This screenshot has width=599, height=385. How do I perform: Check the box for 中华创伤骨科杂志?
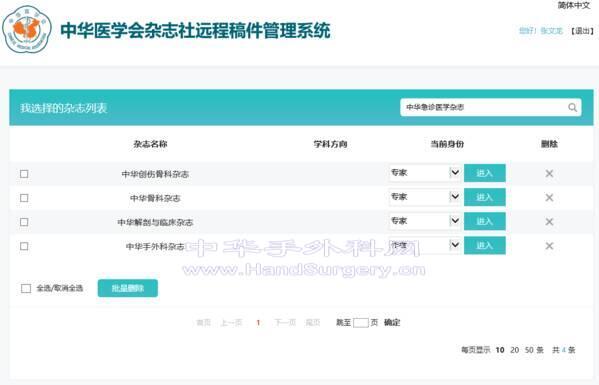(x=24, y=174)
